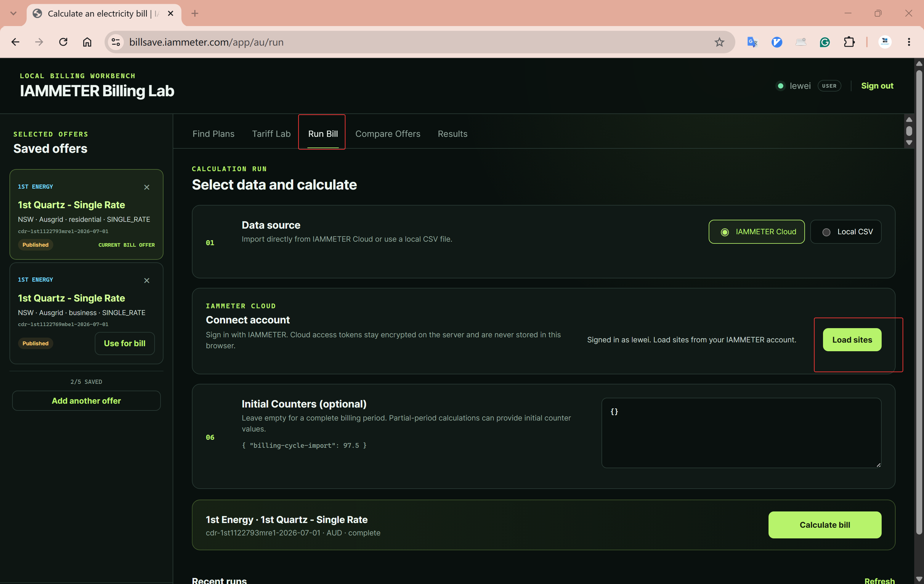Close the Calculate an electricity bill tab
Image resolution: width=924 pixels, height=584 pixels.
coord(171,14)
